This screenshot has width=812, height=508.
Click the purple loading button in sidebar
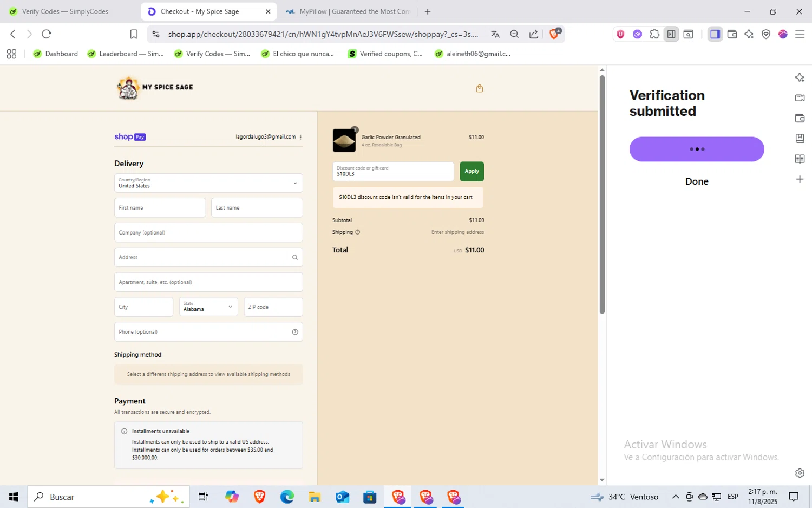[697, 149]
